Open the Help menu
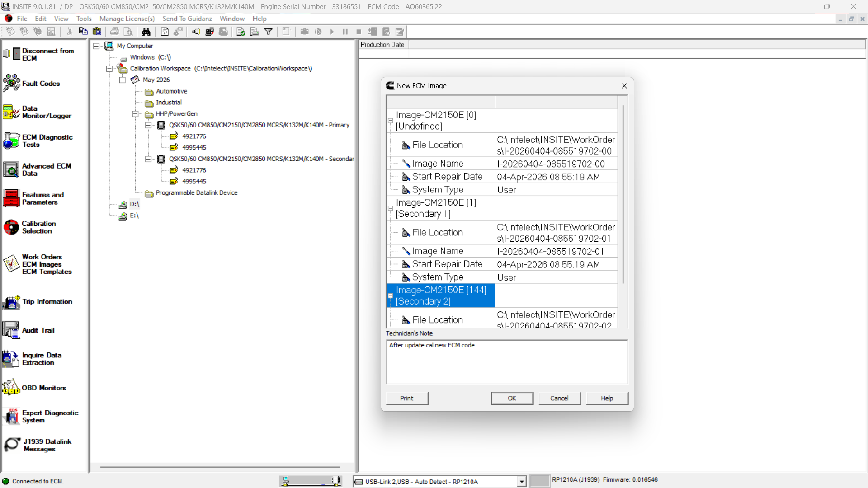 [x=259, y=19]
